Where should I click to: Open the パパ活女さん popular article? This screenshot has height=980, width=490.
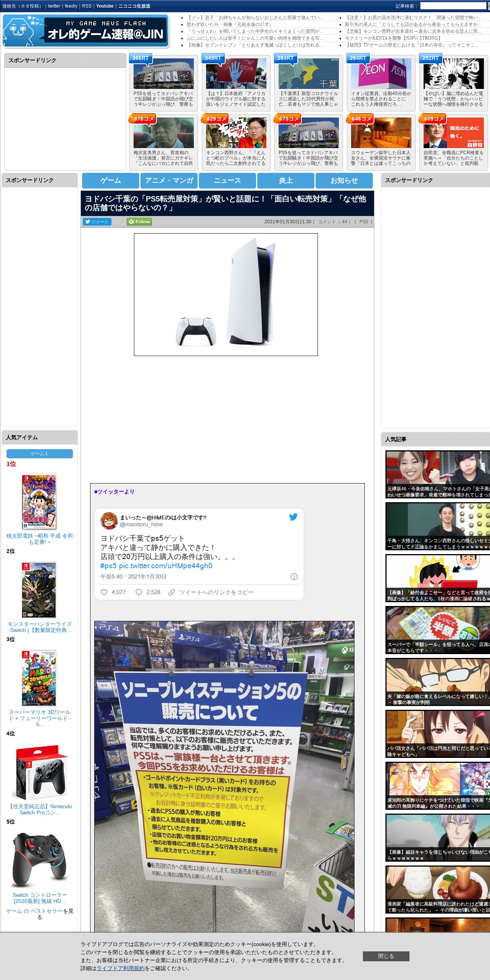pos(438,734)
